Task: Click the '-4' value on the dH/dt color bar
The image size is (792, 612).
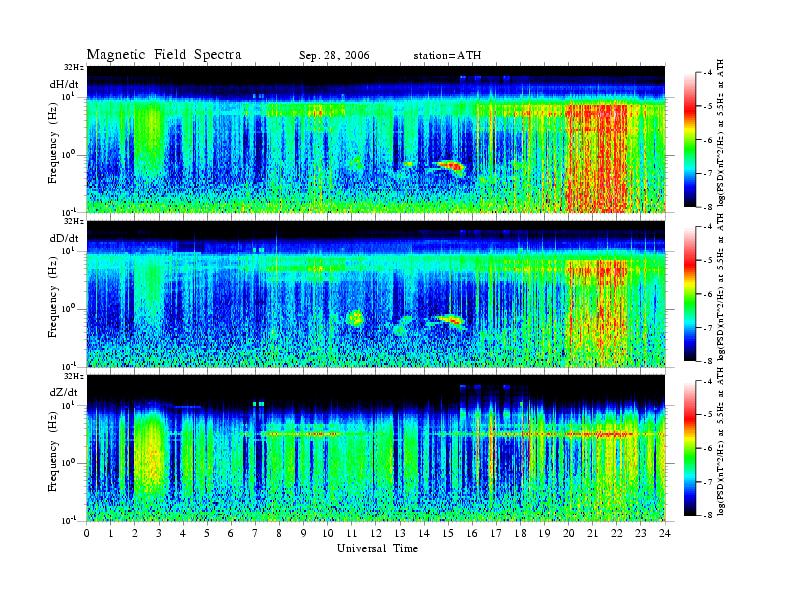Action: point(708,73)
